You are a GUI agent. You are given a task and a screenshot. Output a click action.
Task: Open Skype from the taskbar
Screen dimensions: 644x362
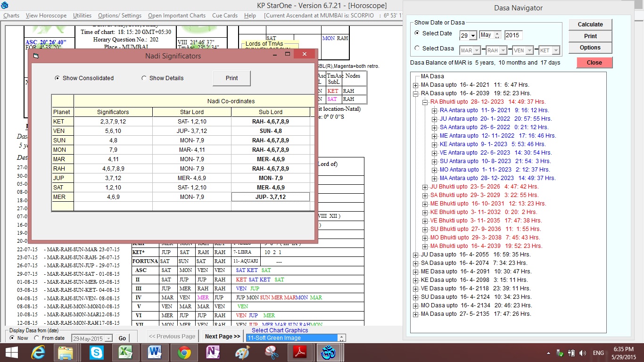(x=97, y=352)
